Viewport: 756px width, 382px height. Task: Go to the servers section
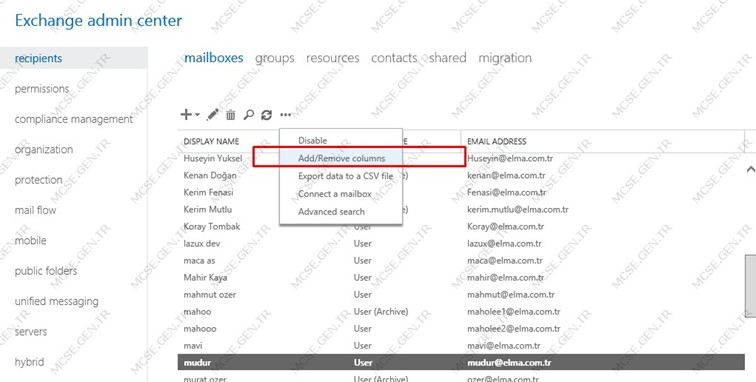point(31,332)
